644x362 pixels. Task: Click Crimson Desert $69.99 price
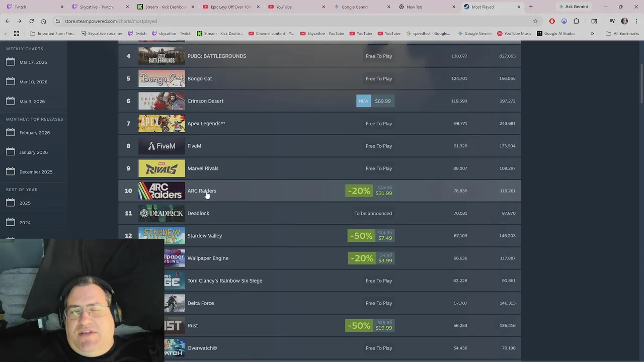coord(383,101)
